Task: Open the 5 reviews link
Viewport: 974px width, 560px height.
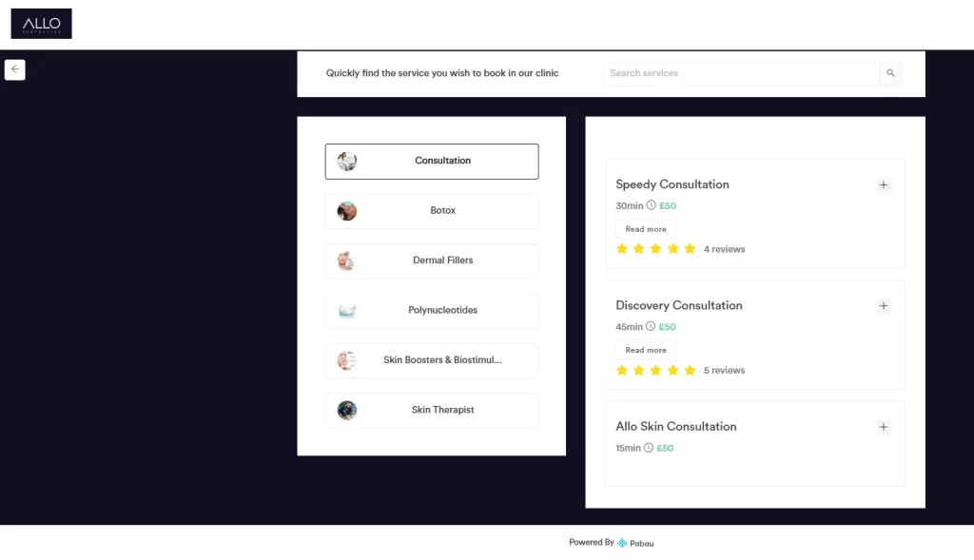Action: click(x=724, y=371)
